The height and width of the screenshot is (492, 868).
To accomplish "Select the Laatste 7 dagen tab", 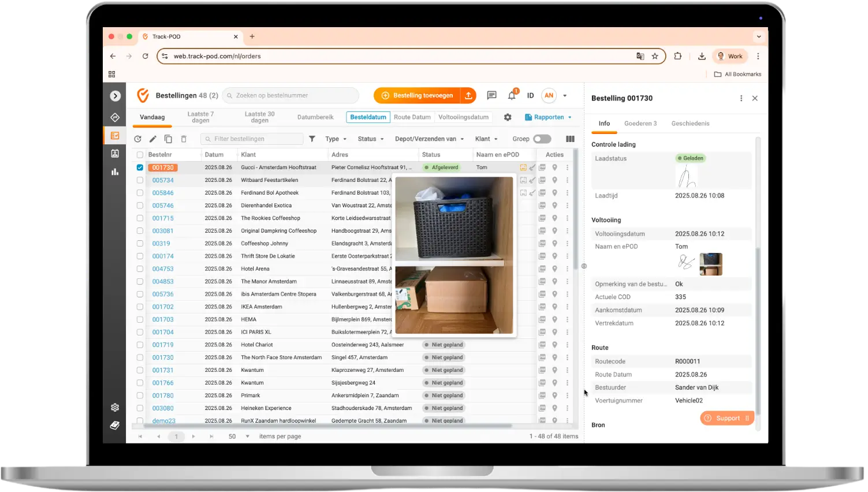I will click(x=200, y=117).
